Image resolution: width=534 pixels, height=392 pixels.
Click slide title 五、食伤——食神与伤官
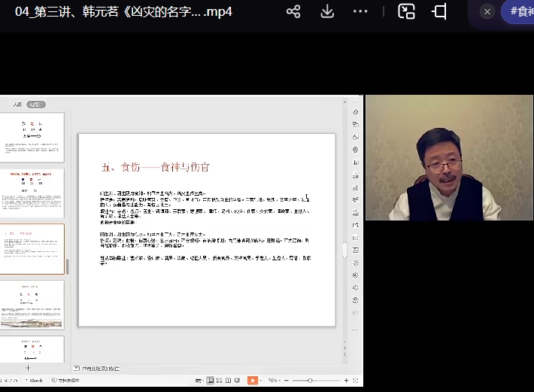pos(155,167)
